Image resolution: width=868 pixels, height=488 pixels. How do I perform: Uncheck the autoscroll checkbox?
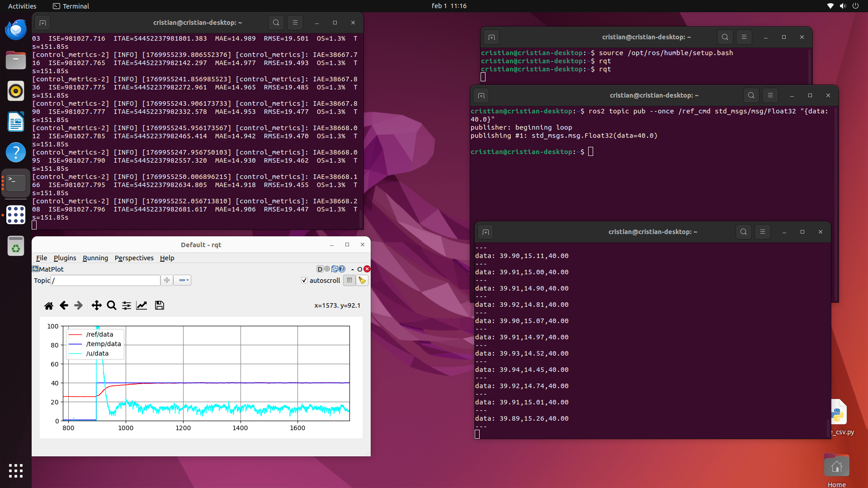tap(304, 281)
